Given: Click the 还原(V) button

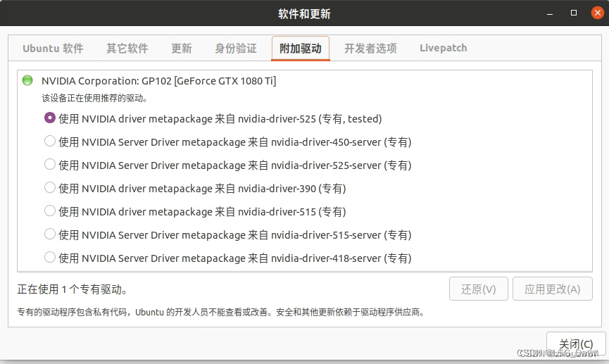Looking at the screenshot, I should click(x=479, y=289).
